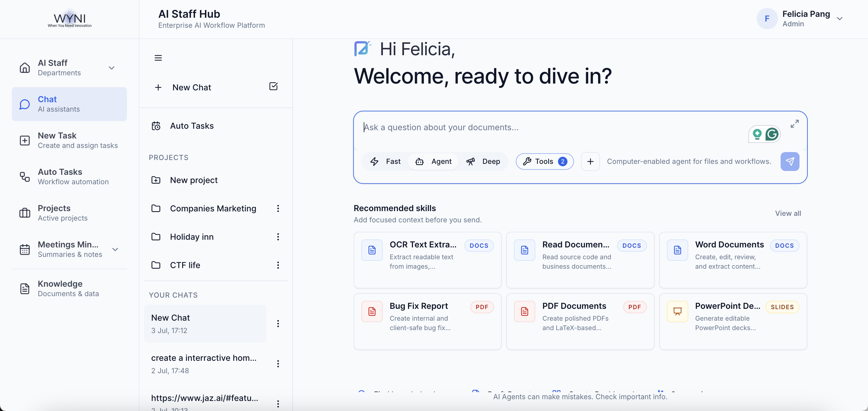Open the AI Staff home icon
The width and height of the screenshot is (868, 411).
25,68
